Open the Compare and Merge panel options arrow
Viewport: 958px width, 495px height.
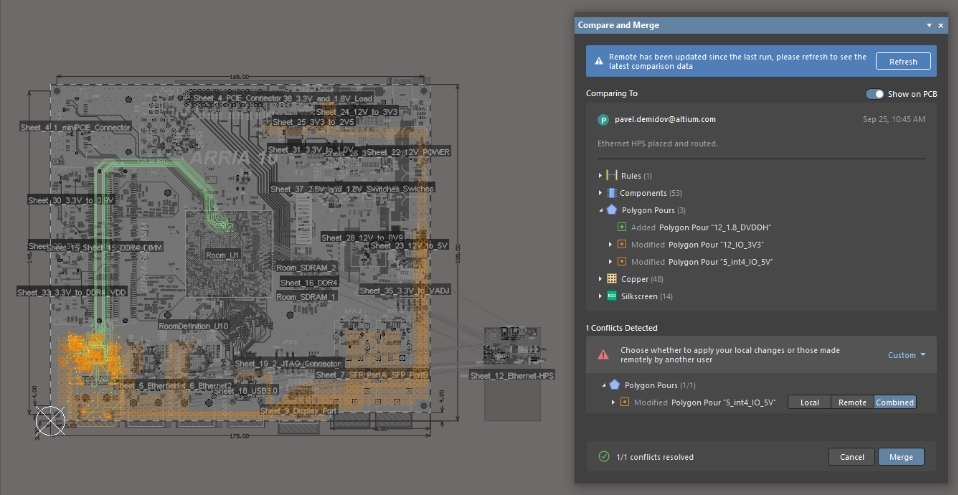coord(929,25)
